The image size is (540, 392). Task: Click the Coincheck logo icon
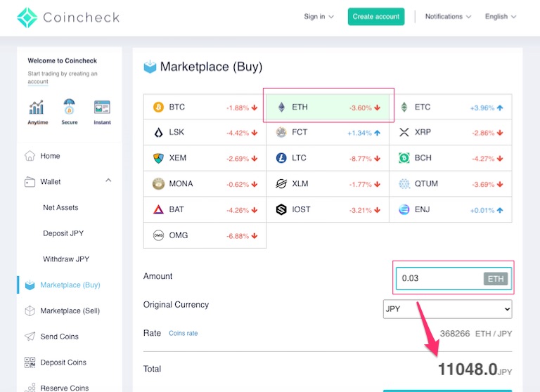(x=27, y=18)
